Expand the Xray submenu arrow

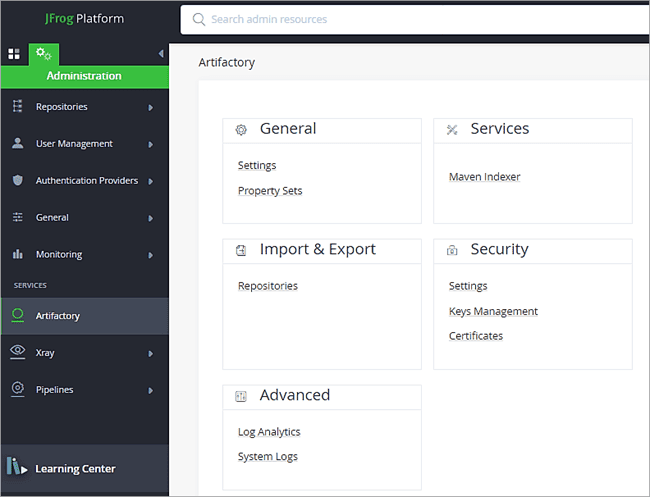click(150, 354)
